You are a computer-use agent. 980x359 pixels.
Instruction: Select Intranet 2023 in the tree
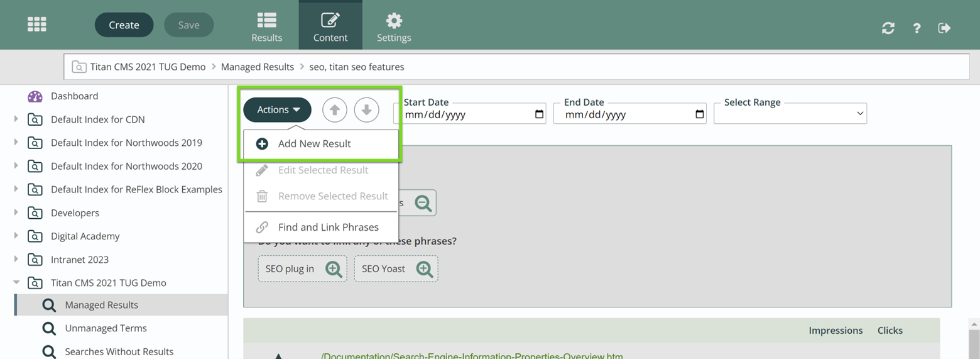click(80, 259)
